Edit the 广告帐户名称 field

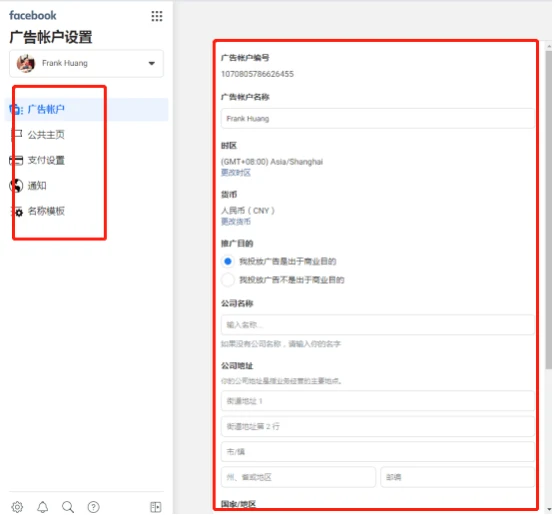coord(377,119)
